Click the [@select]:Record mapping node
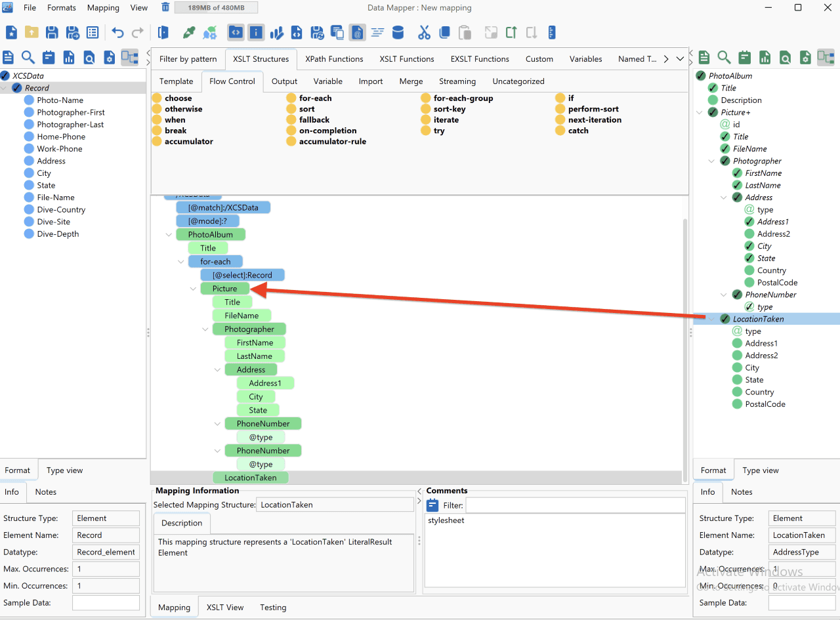Viewport: 840px width, 620px height. click(242, 276)
